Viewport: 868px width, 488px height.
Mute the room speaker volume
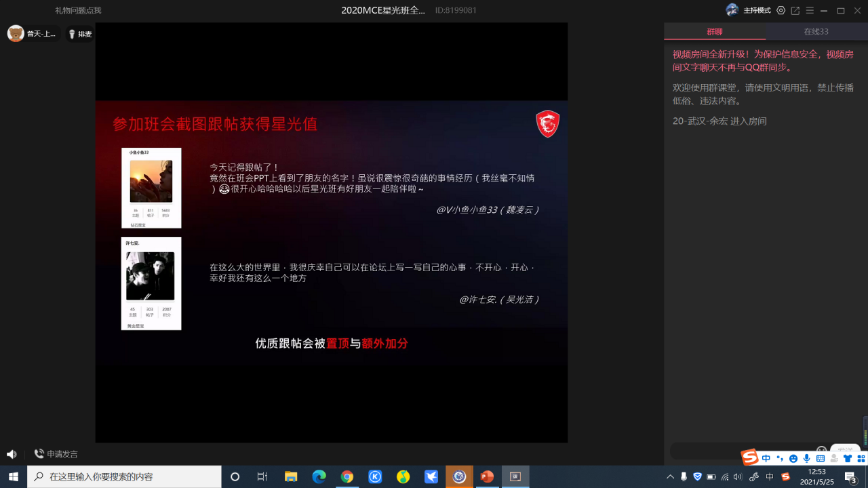[12, 454]
